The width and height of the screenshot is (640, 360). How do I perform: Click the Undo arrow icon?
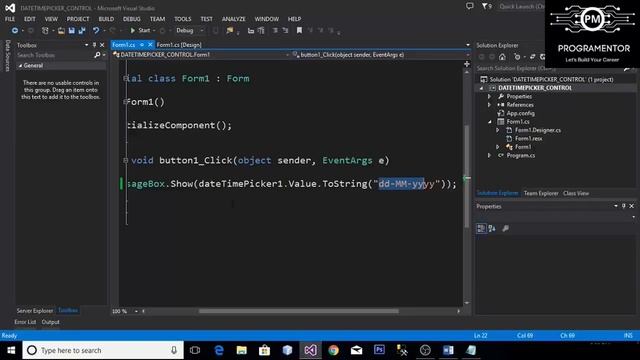tap(96, 31)
